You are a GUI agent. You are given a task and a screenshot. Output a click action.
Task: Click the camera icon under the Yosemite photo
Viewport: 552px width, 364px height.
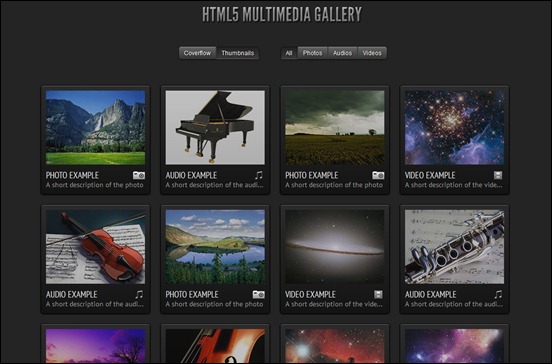[139, 175]
